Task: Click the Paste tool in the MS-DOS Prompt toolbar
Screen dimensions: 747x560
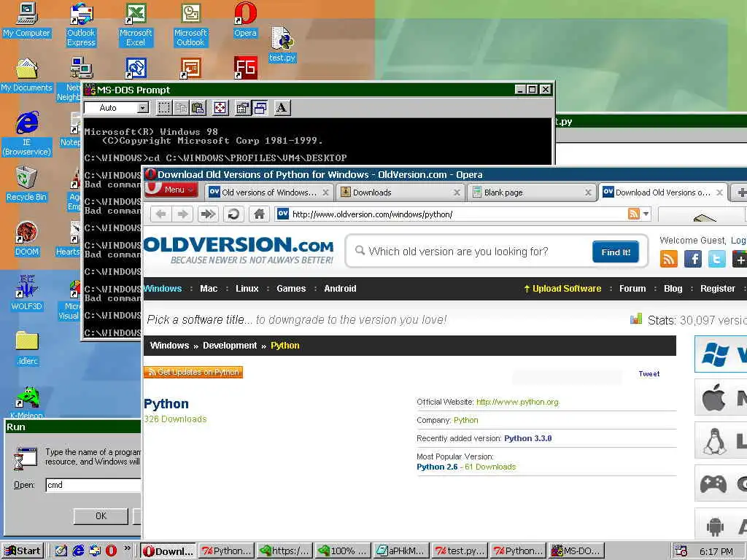Action: click(x=198, y=108)
